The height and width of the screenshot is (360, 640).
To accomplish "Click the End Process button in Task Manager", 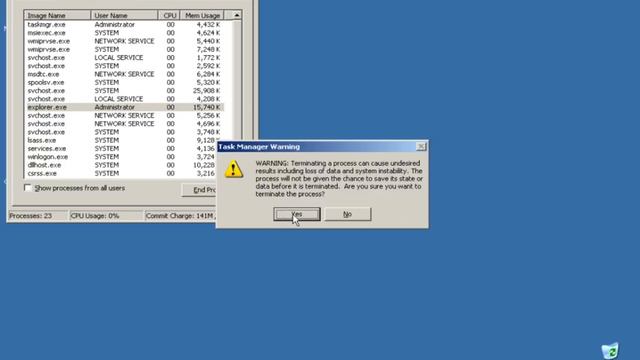I will (x=199, y=190).
